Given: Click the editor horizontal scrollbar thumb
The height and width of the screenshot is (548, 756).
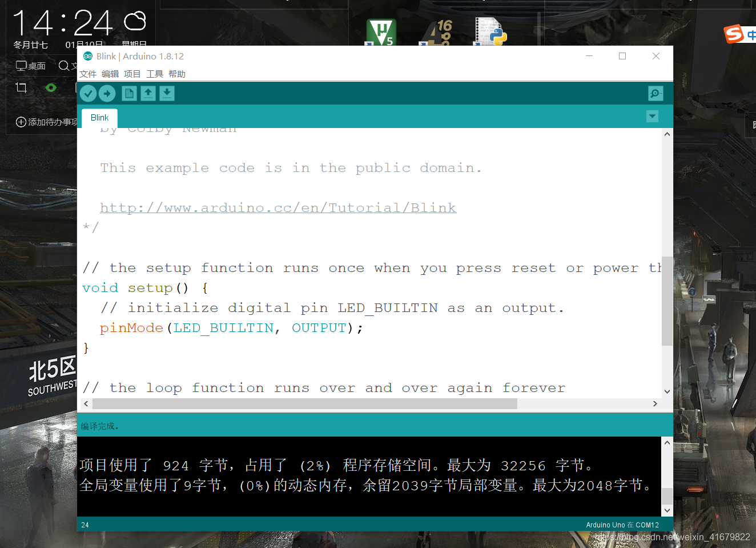Looking at the screenshot, I should (305, 403).
